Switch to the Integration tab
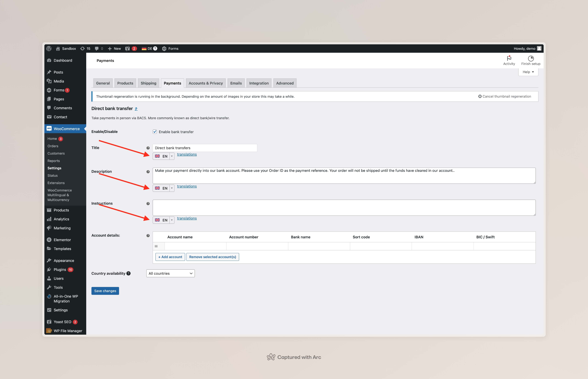588x379 pixels. click(x=259, y=83)
